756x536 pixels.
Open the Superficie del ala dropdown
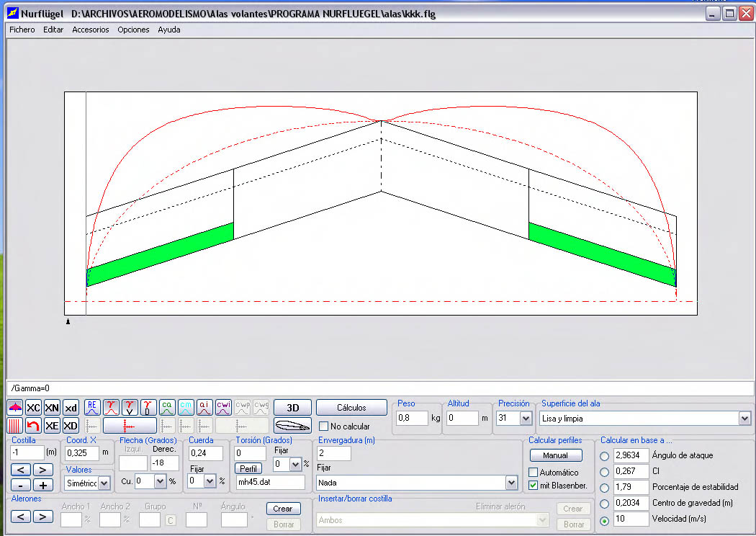click(744, 418)
